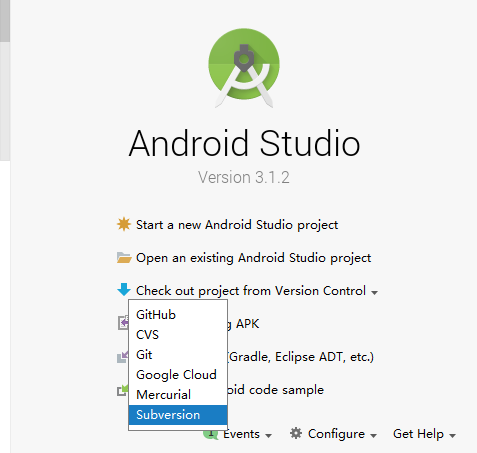The image size is (477, 453).
Task: Expand the Version Control dropdown arrow
Action: tap(375, 293)
